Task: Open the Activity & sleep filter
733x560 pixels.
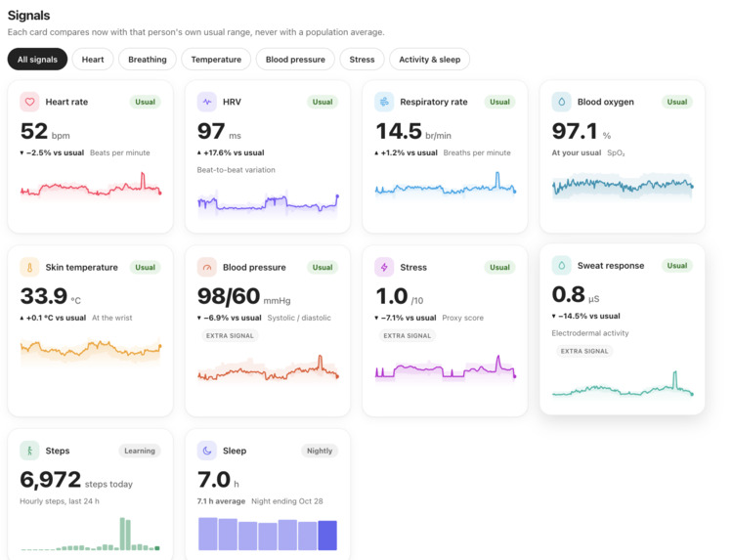Action: point(430,60)
